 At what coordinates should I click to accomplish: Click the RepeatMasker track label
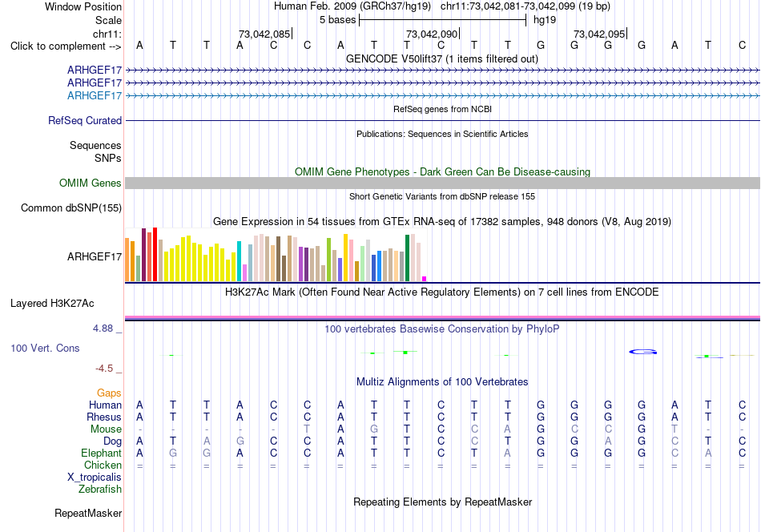click(88, 513)
